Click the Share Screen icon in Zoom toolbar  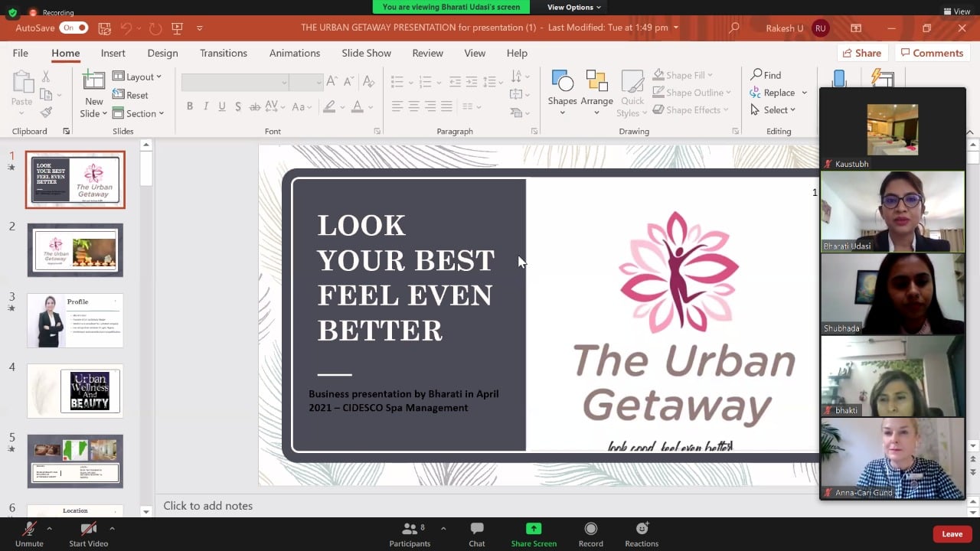(x=534, y=529)
